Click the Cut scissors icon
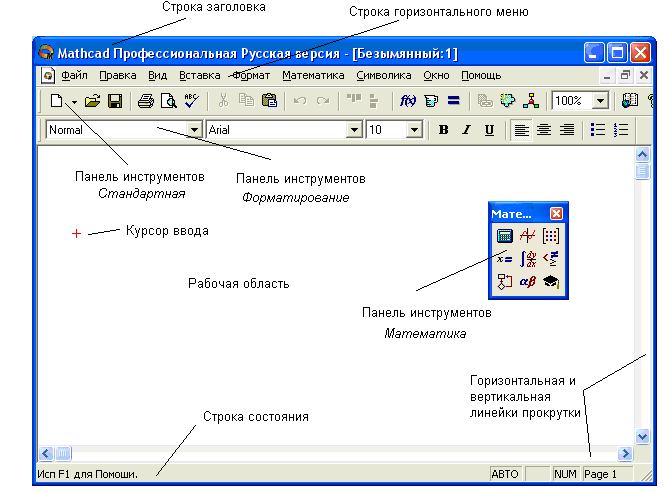 point(223,101)
